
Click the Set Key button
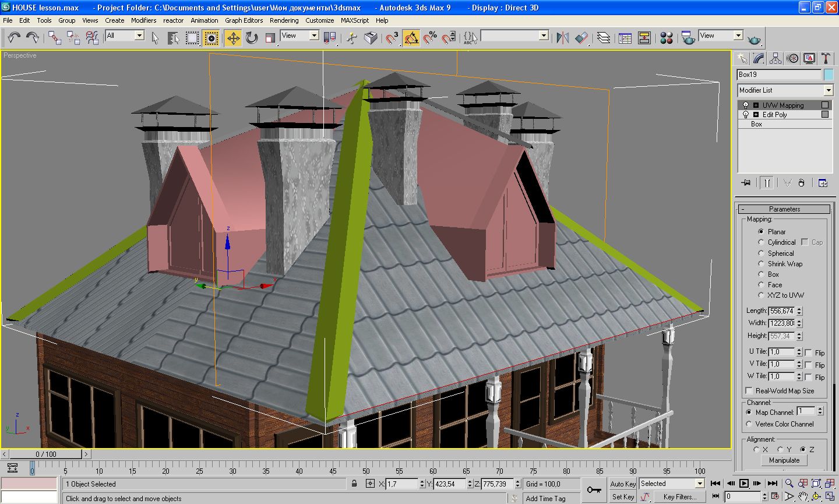pyautogui.click(x=623, y=496)
